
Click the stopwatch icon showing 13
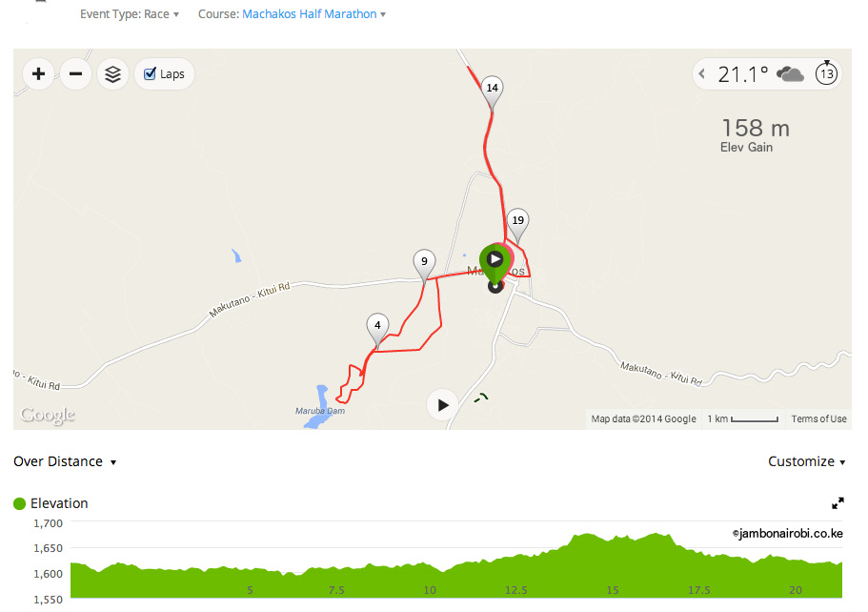(826, 73)
